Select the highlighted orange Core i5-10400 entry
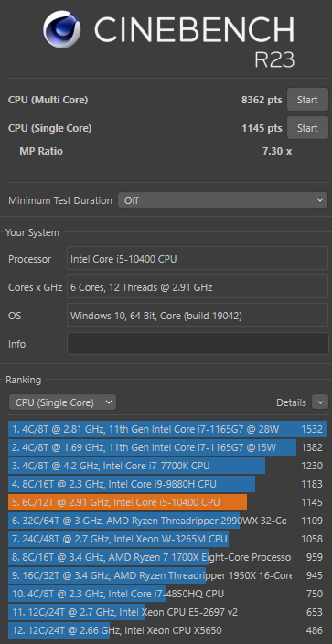The image size is (332, 644). (167, 502)
